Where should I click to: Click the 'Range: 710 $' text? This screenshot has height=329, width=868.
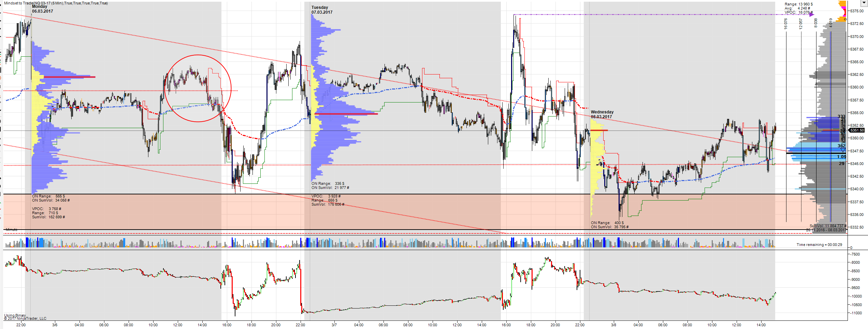tap(45, 213)
